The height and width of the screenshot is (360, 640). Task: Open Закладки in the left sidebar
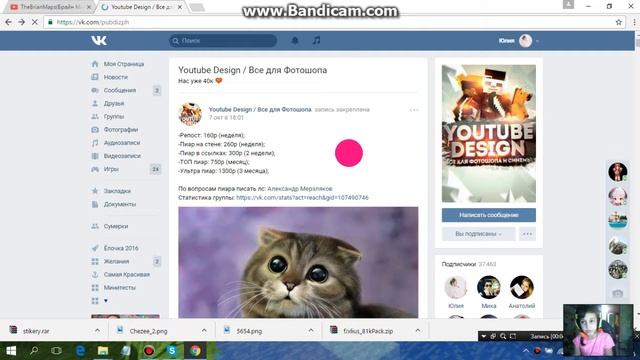click(x=117, y=191)
